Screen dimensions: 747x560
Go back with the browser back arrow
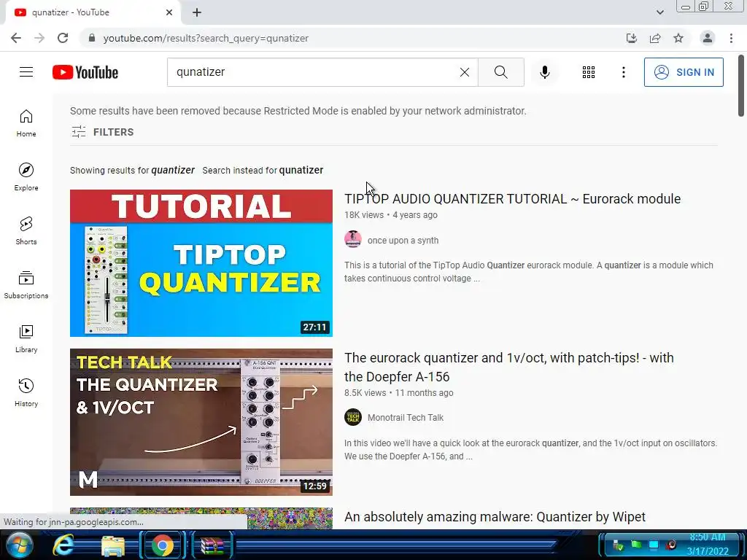point(16,38)
